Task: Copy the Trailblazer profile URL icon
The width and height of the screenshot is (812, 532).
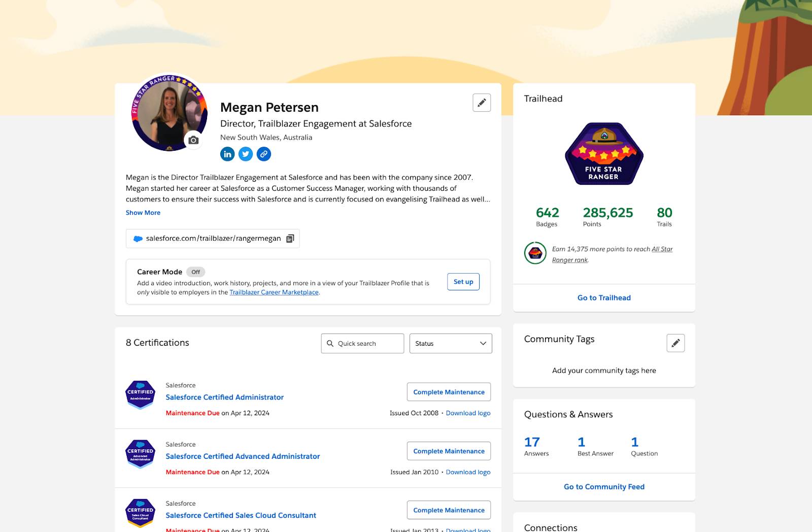Action: coord(289,238)
